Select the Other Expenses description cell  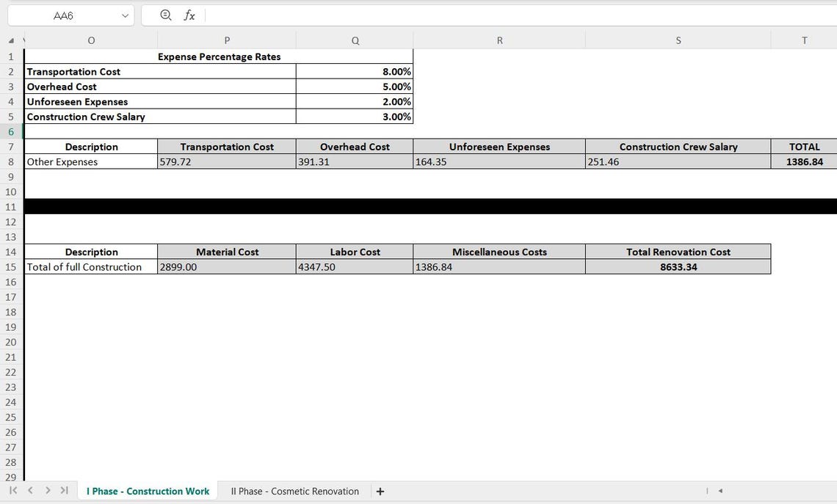90,161
